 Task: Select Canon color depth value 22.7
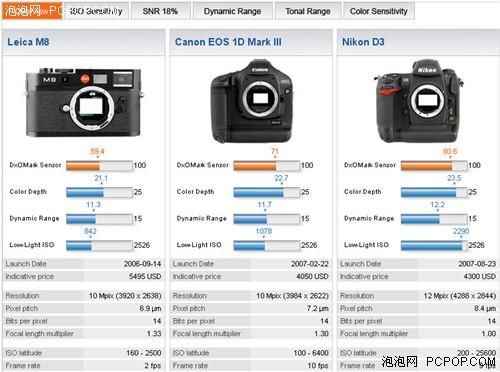281,178
